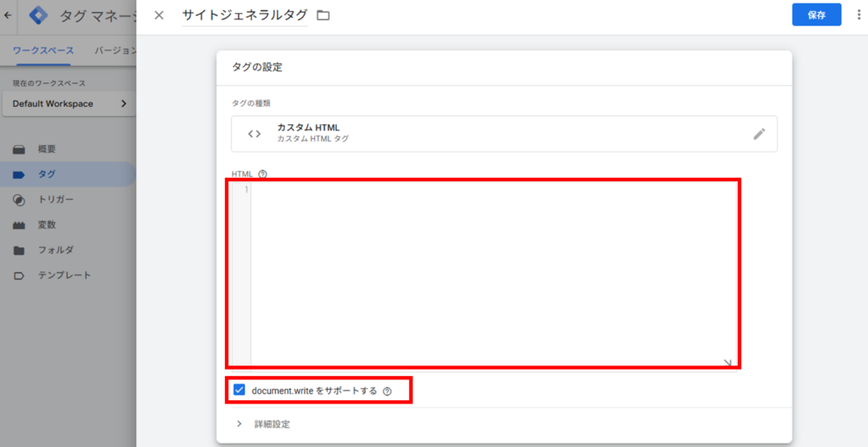Click the 保存 button

click(816, 15)
